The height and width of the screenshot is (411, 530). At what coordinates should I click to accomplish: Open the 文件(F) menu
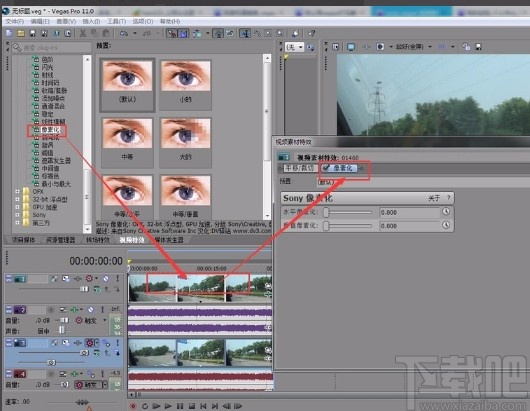[x=14, y=21]
